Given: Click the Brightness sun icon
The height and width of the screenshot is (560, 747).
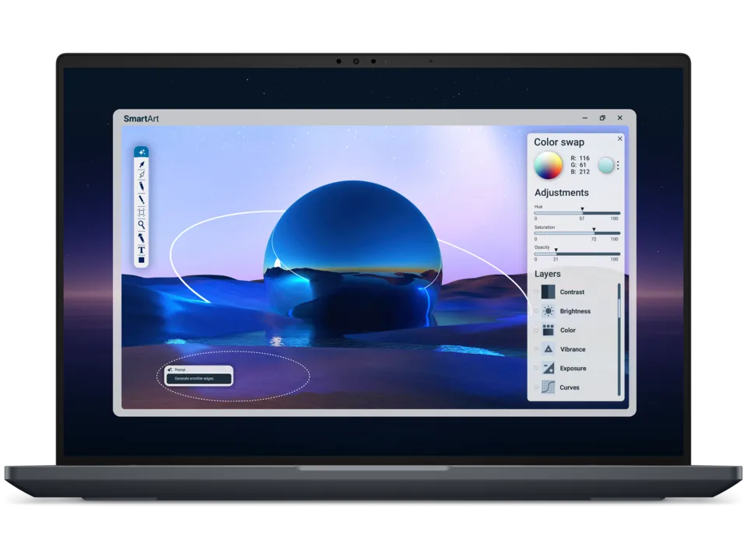Looking at the screenshot, I should 549,311.
